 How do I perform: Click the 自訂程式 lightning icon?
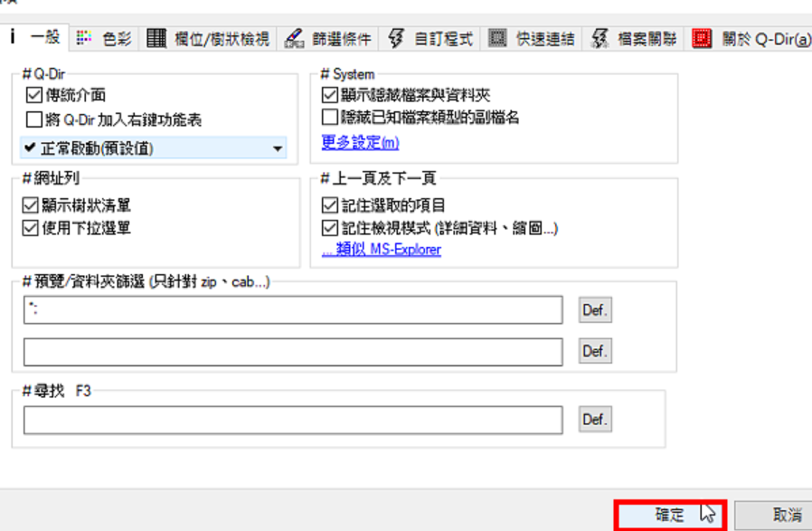point(396,38)
